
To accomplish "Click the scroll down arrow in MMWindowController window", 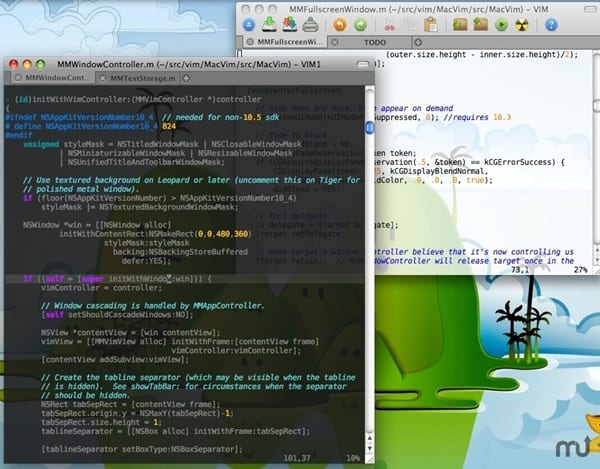I will tap(370, 448).
